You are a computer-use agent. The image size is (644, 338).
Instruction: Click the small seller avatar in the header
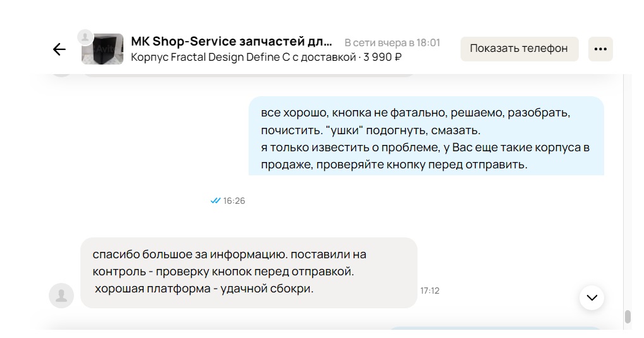(85, 37)
